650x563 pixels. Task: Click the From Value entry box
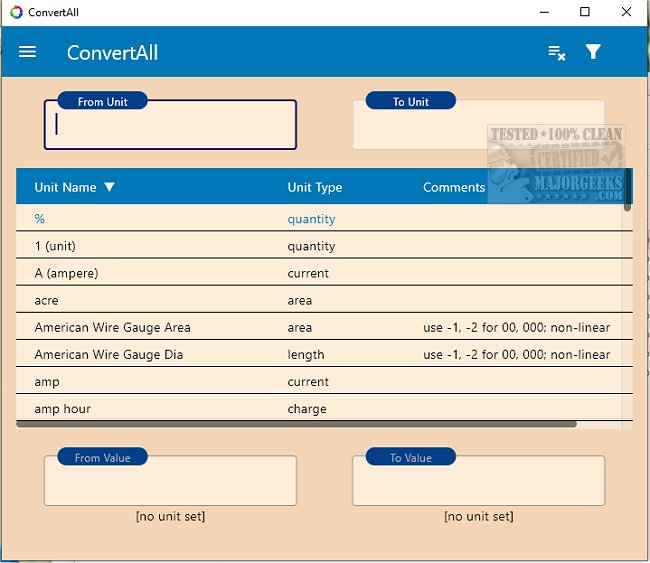pos(170,483)
